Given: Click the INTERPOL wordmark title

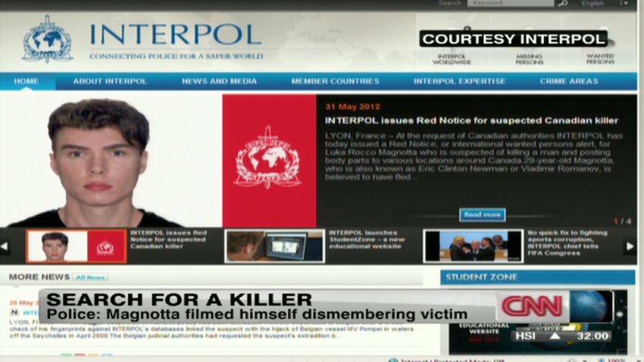Looking at the screenshot, I should [x=175, y=35].
